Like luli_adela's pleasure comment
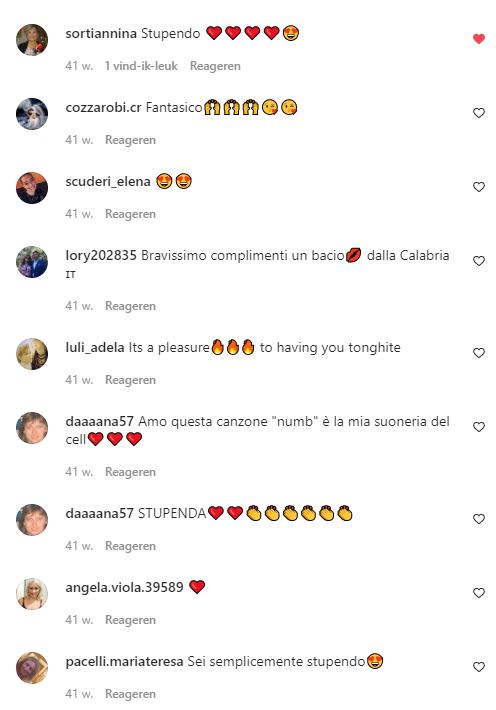This screenshot has height=710, width=496. pyautogui.click(x=479, y=352)
